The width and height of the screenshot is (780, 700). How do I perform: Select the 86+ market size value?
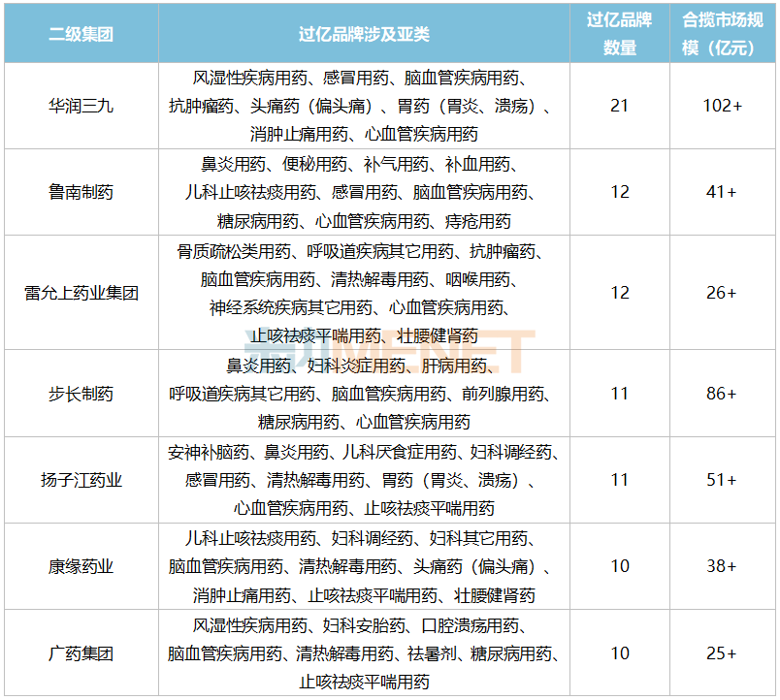[x=721, y=394]
